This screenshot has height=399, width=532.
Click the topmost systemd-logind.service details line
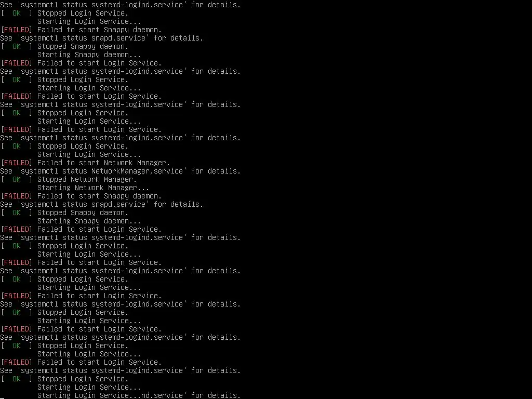120,5
